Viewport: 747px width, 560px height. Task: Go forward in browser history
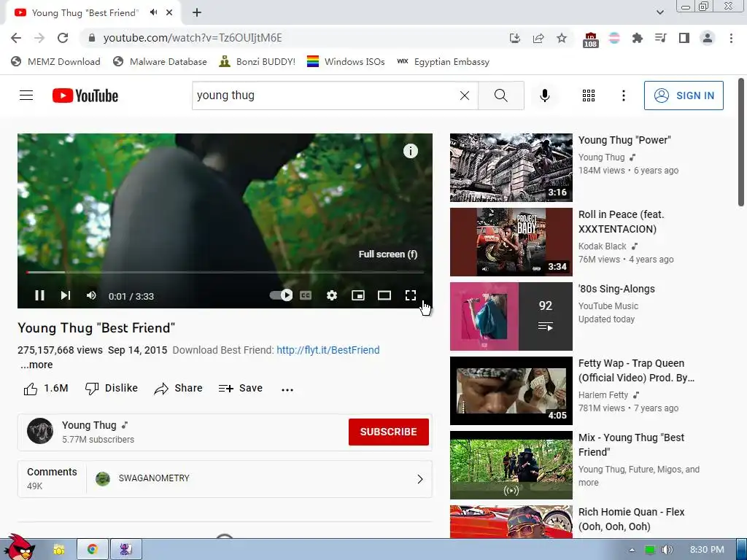[x=39, y=38]
